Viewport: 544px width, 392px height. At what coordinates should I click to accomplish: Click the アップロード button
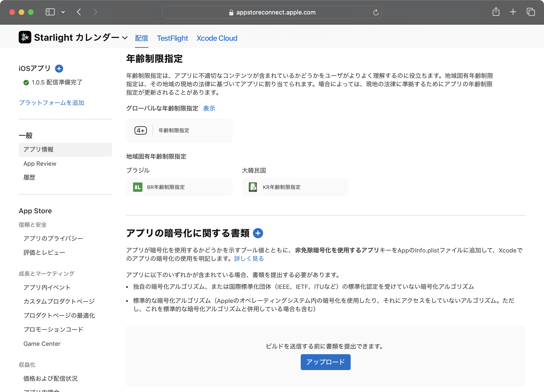pos(325,362)
